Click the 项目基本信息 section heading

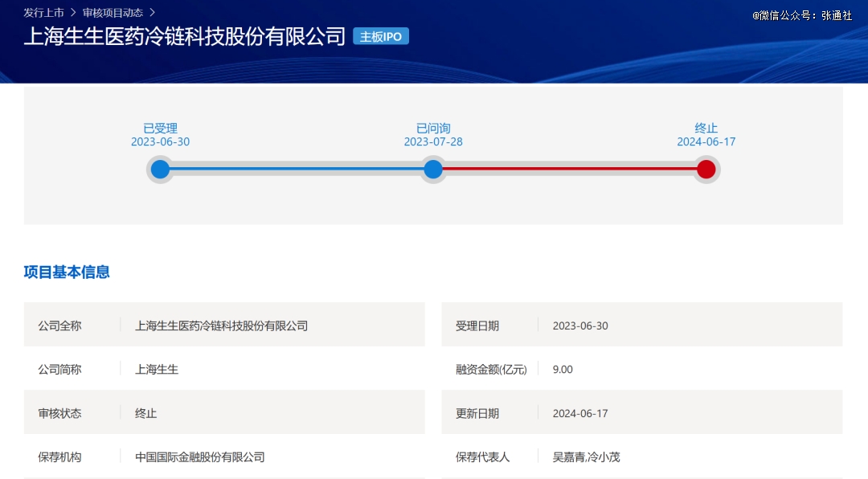67,272
